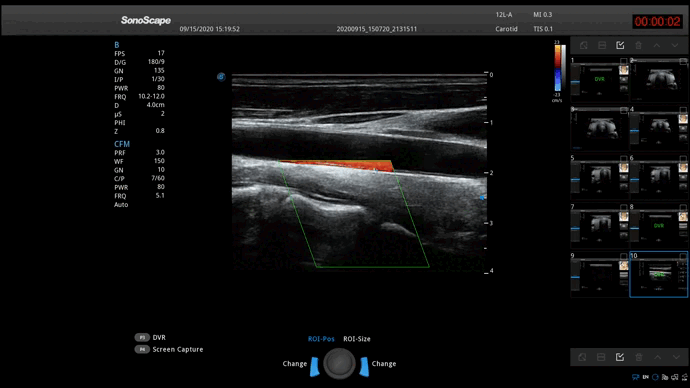Select the ROI-Pos option
The width and height of the screenshot is (690, 388).
point(321,339)
